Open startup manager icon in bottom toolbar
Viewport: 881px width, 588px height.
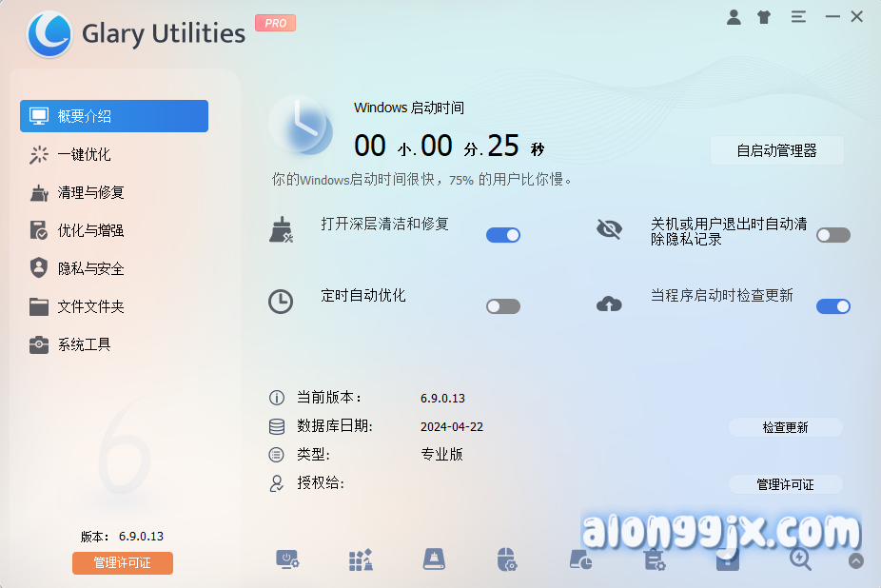287,559
